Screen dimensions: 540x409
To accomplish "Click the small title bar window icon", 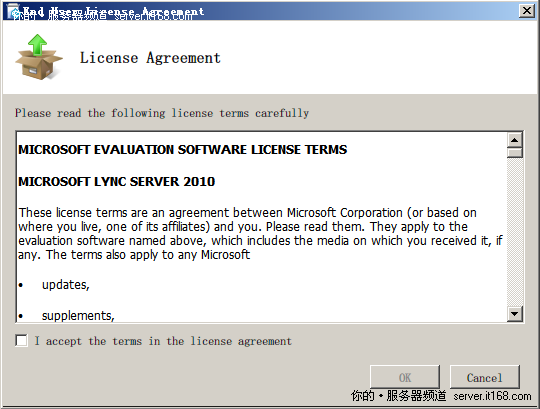I will pyautogui.click(x=13, y=11).
